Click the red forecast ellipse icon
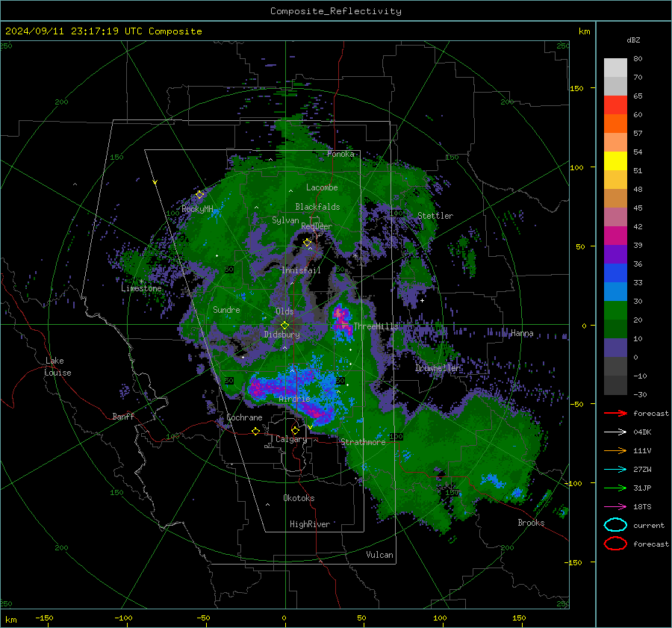 [615, 544]
